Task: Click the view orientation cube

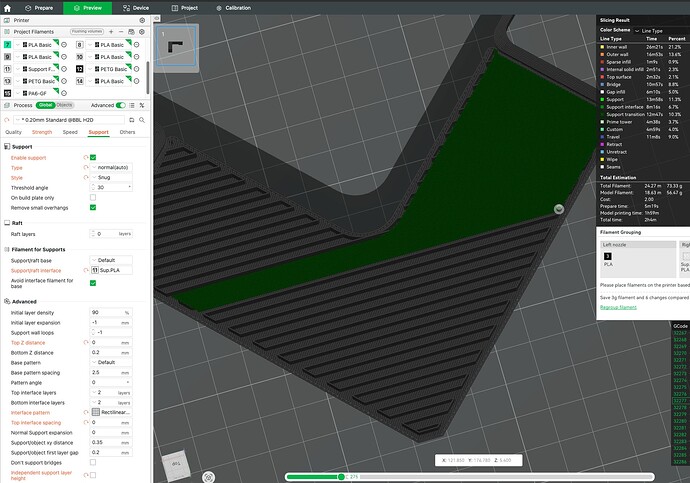Action: click(x=176, y=465)
